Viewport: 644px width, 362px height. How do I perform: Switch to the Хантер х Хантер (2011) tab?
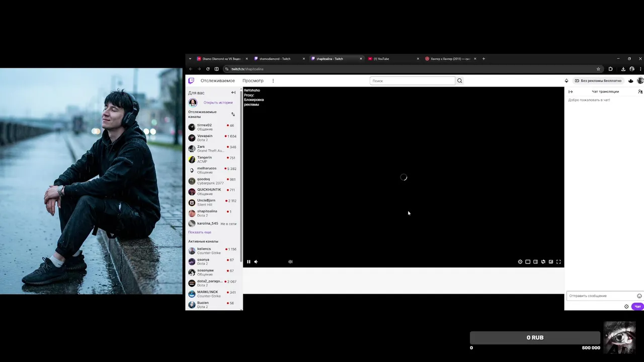point(450,59)
